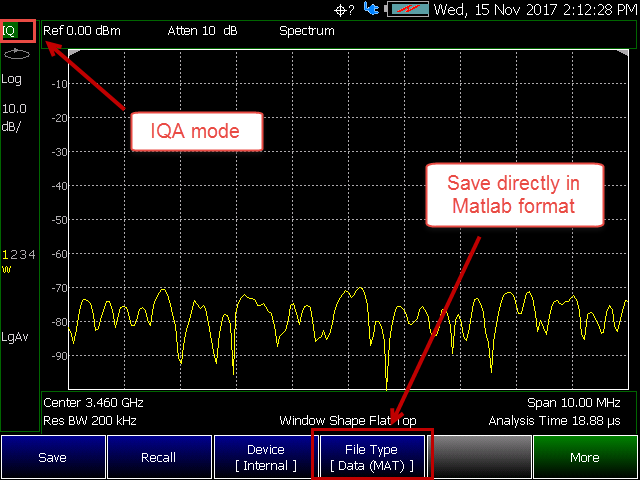Open the green More softkey
The height and width of the screenshot is (480, 640).
pos(585,457)
